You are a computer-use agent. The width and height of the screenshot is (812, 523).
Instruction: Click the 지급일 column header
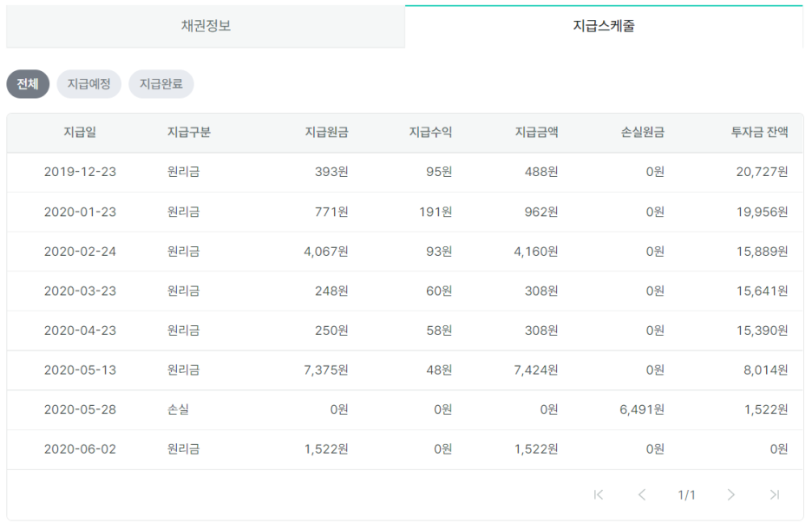[80, 133]
